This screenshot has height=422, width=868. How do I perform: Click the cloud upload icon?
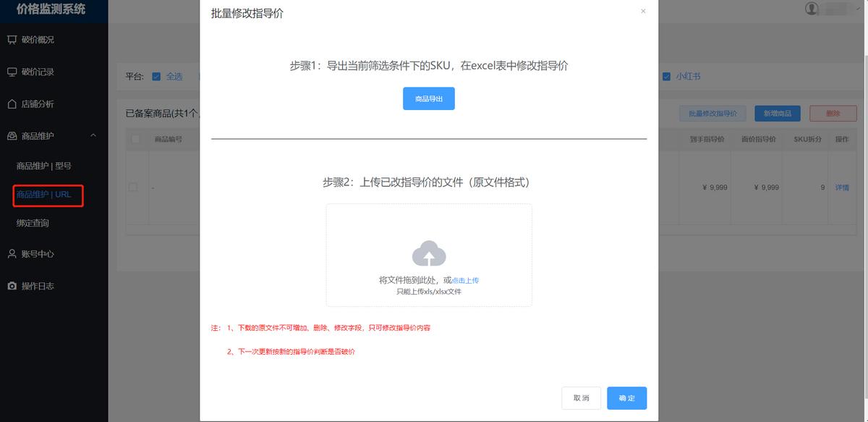pyautogui.click(x=429, y=255)
